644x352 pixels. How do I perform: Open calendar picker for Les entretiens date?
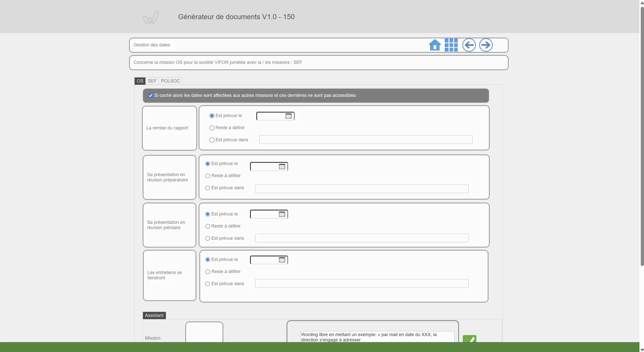pos(282,260)
